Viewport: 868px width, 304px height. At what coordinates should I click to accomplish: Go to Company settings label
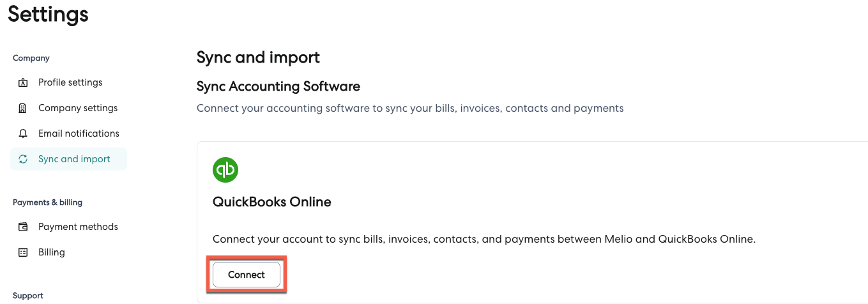pyautogui.click(x=78, y=108)
